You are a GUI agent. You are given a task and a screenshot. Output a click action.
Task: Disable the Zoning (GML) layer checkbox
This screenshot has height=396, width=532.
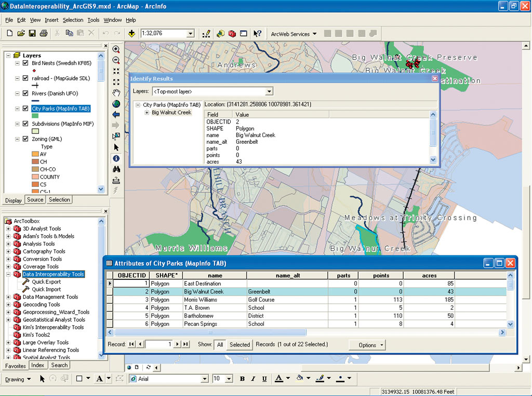25,139
